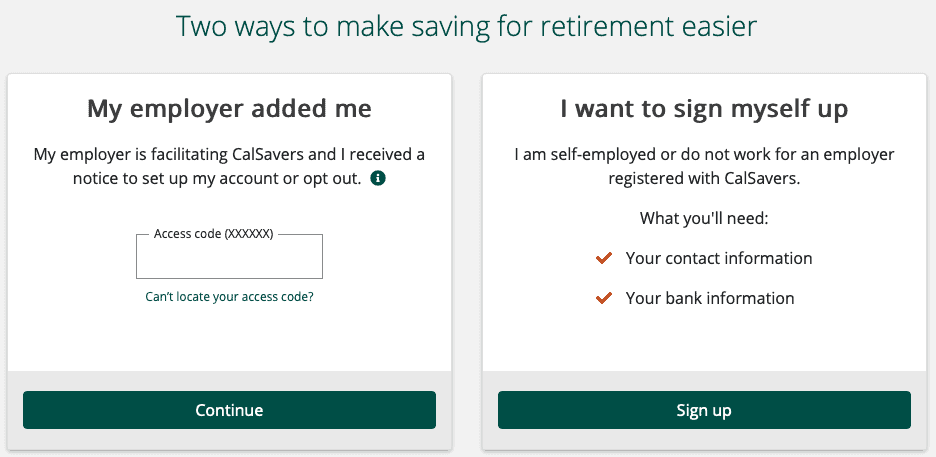Click empty white space below the access code link
The height and width of the screenshot is (457, 936).
[229, 340]
